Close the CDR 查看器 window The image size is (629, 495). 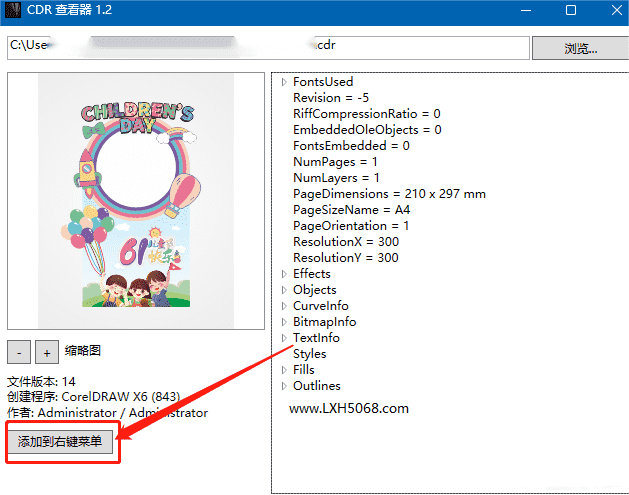coord(617,10)
